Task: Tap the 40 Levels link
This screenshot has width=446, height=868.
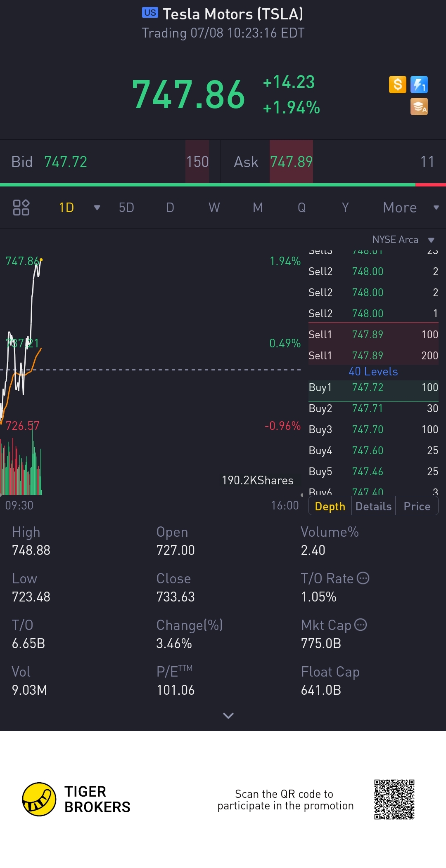Action: point(373,371)
